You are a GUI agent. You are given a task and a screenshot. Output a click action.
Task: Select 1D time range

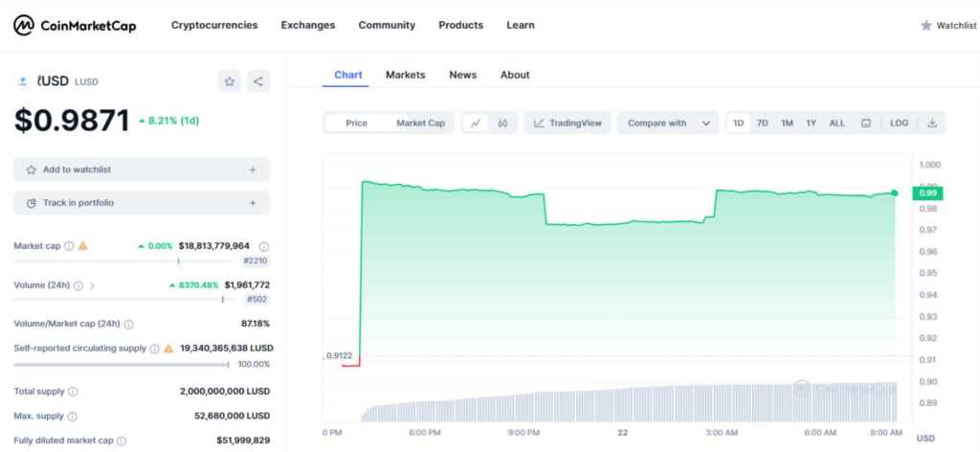(738, 124)
